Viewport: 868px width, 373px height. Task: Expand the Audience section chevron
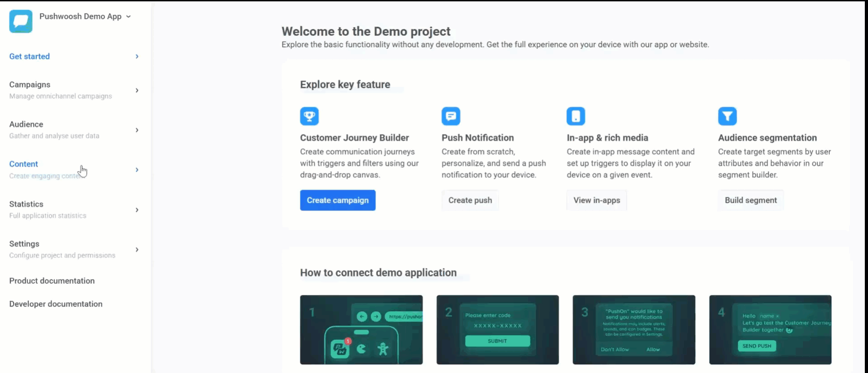137,130
